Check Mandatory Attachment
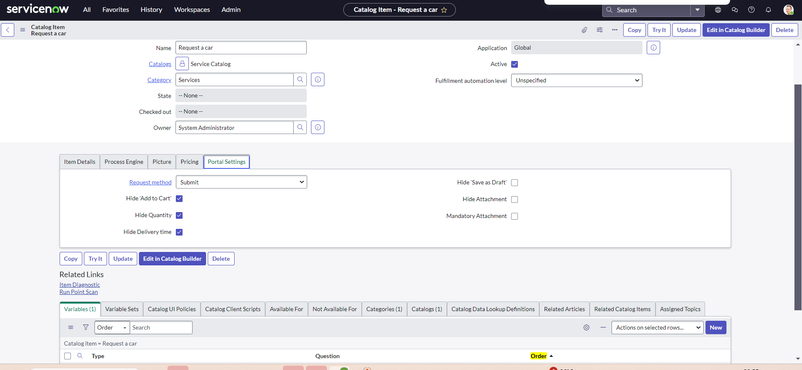802x370 pixels. [515, 216]
